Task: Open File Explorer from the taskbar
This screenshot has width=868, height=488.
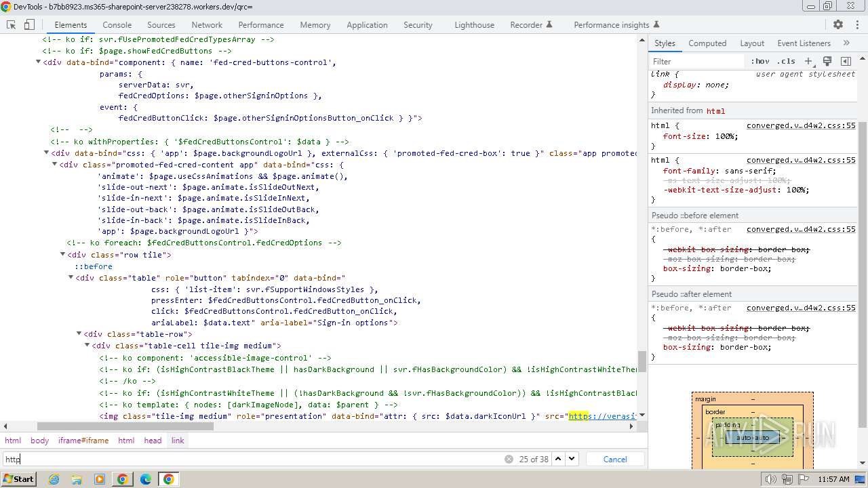Action: click(x=77, y=479)
